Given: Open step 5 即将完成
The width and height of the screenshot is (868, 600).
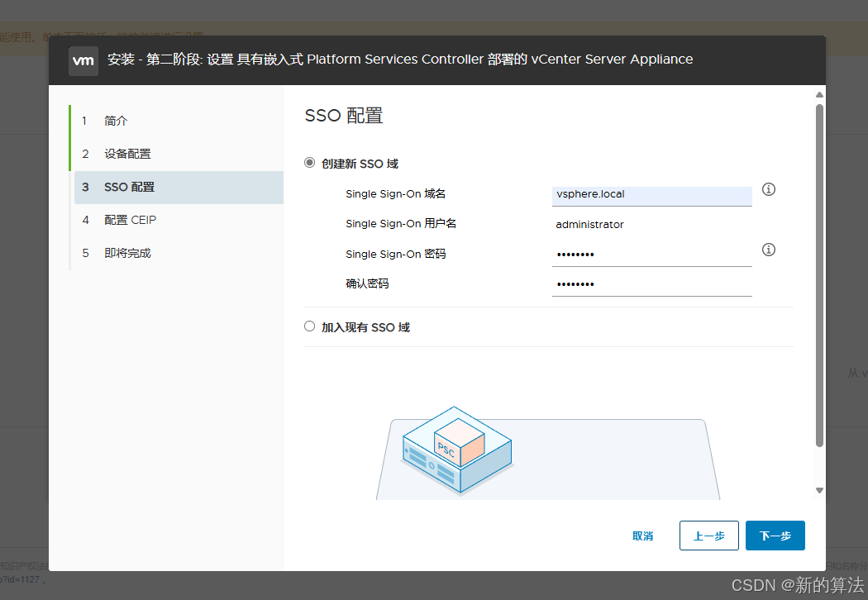Looking at the screenshot, I should tap(177, 253).
